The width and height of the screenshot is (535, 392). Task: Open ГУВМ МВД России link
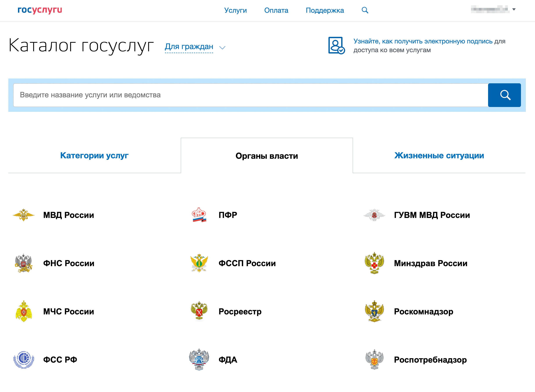pos(432,215)
